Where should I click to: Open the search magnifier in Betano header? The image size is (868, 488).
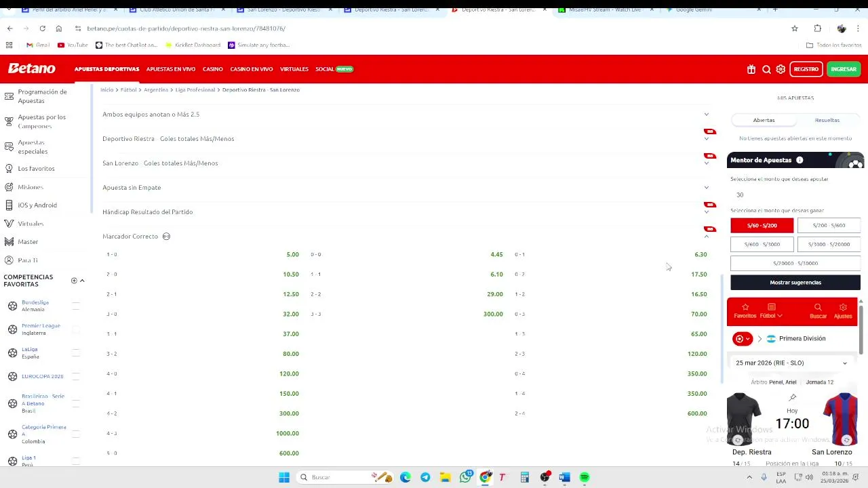tap(766, 69)
